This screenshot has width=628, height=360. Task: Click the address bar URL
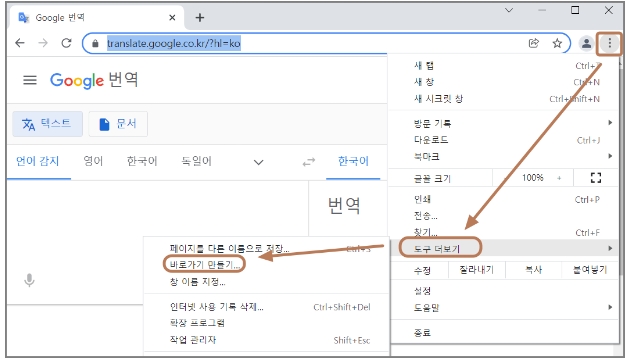173,43
